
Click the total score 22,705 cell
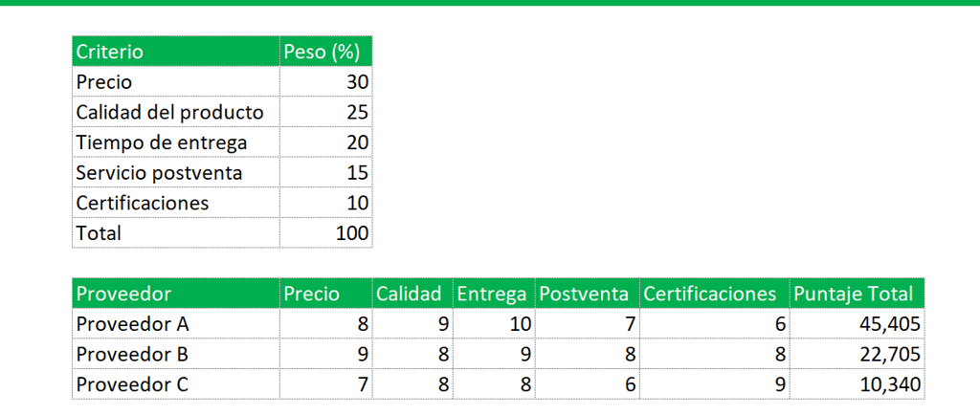857,355
